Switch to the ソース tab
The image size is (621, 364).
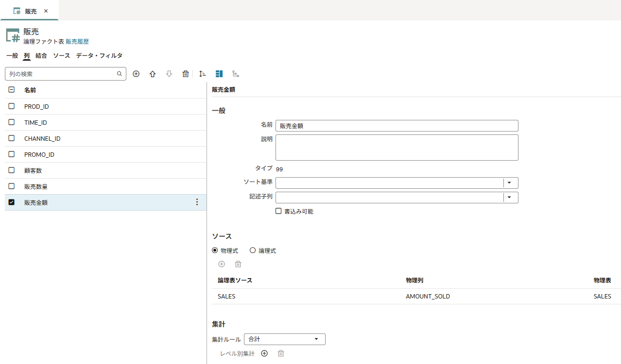(62, 56)
